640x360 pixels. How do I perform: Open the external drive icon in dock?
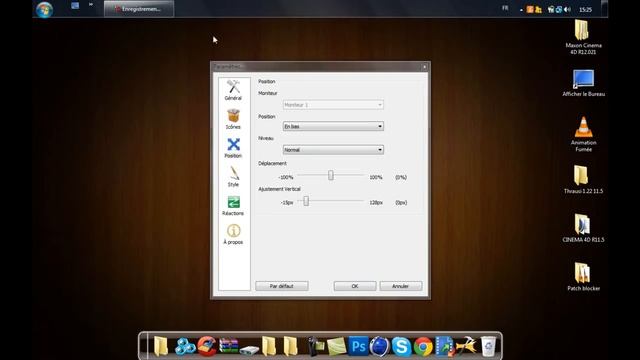click(249, 350)
